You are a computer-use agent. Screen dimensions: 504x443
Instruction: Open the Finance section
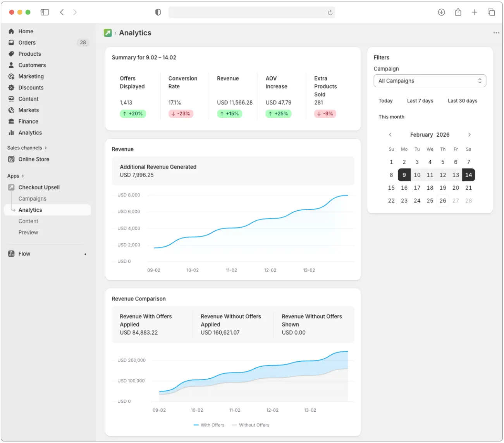pyautogui.click(x=28, y=121)
